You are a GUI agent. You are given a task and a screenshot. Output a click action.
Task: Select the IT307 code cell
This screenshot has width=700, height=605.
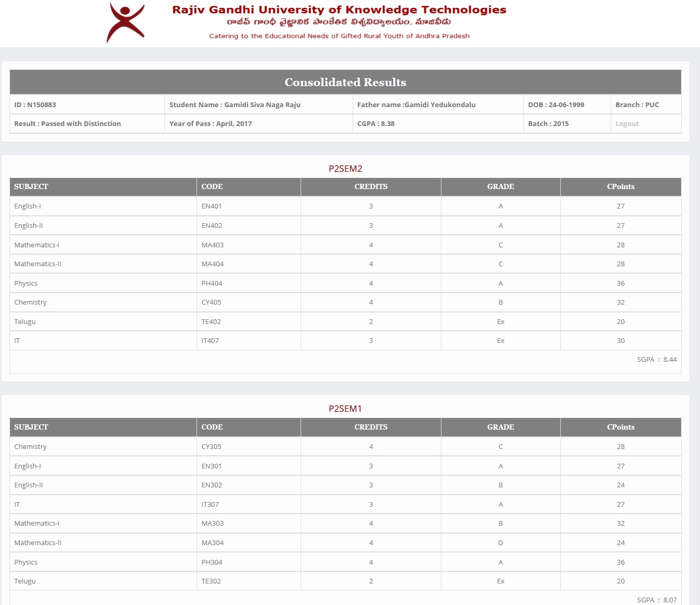coord(249,505)
